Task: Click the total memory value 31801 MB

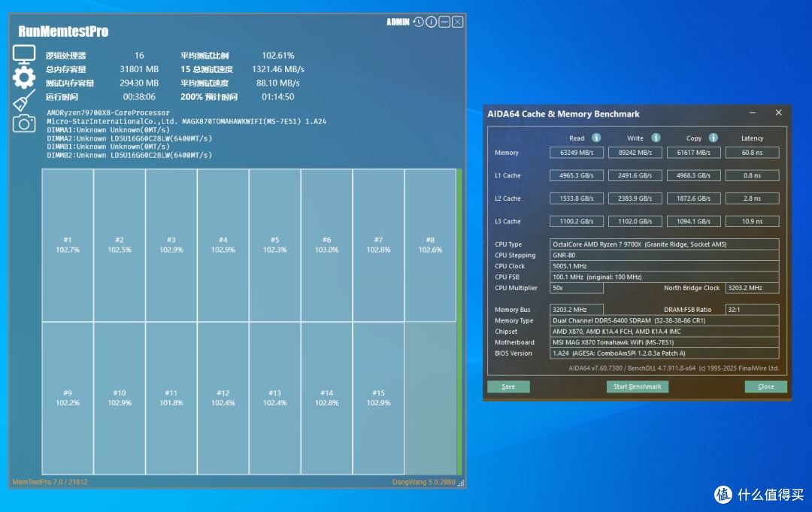Action: point(139,69)
